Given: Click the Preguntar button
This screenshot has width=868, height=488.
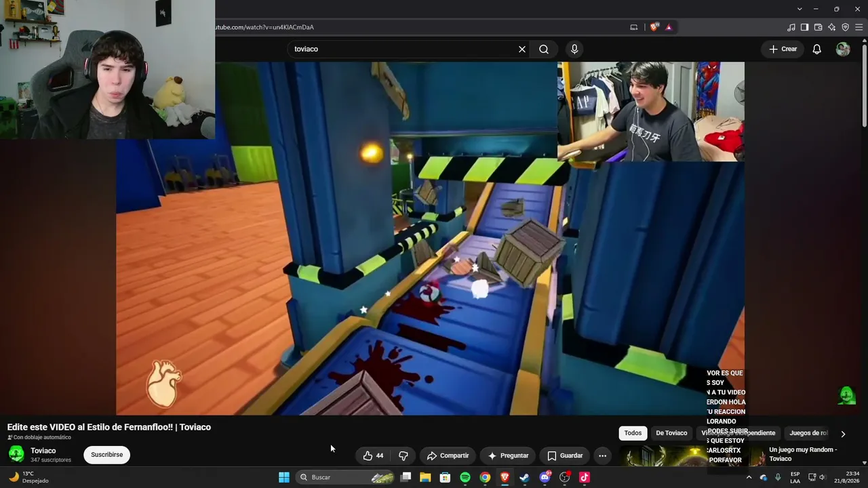Looking at the screenshot, I should 508,455.
